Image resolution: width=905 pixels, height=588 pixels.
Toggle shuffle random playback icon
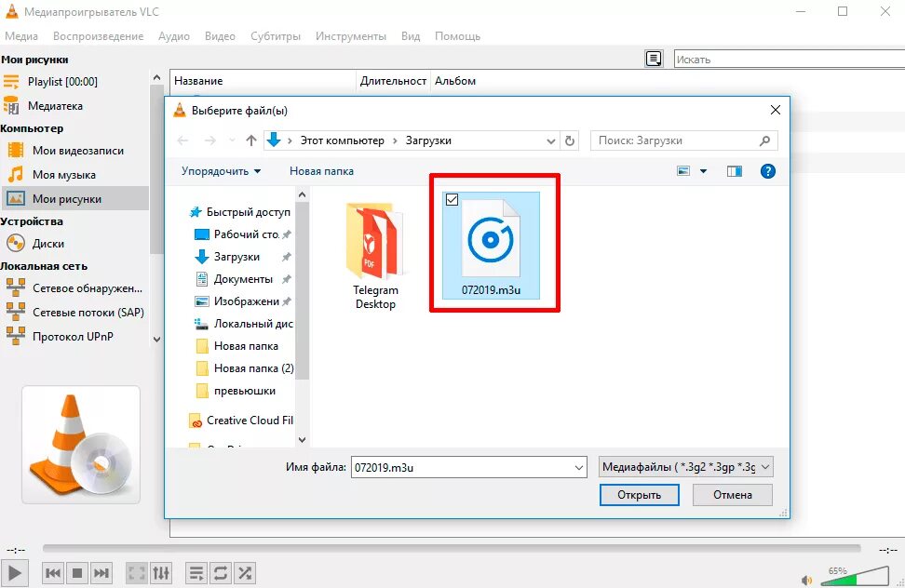[245, 573]
